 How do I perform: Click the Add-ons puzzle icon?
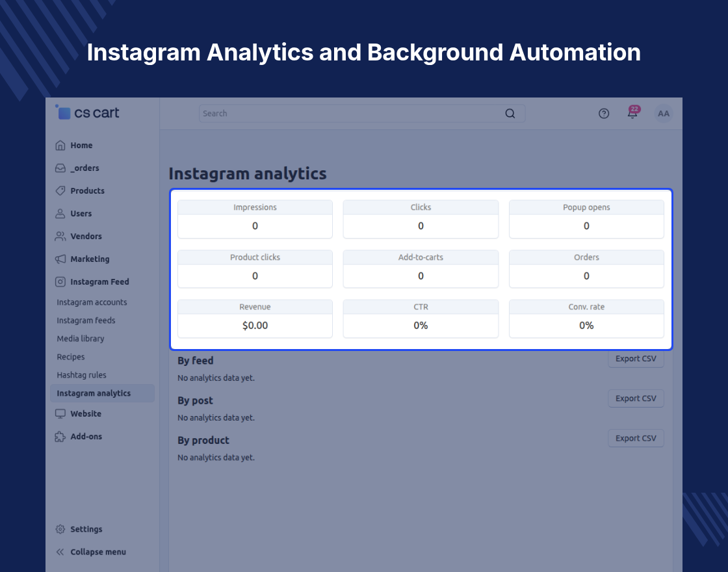point(60,436)
